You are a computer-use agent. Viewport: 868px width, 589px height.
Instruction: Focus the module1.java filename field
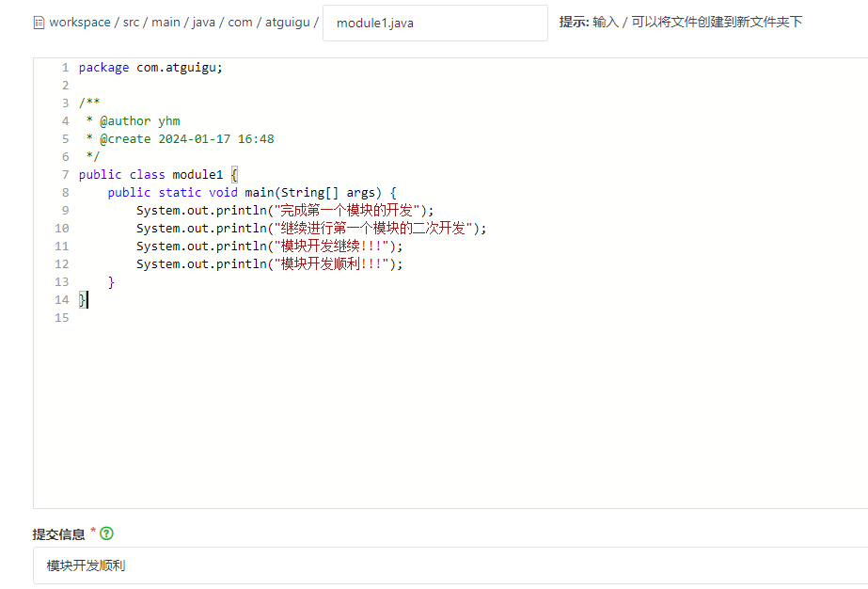pos(434,24)
